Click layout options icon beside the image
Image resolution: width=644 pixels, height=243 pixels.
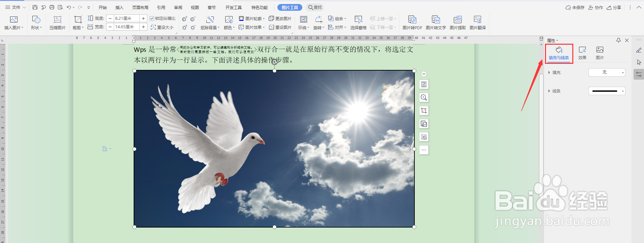point(424,84)
